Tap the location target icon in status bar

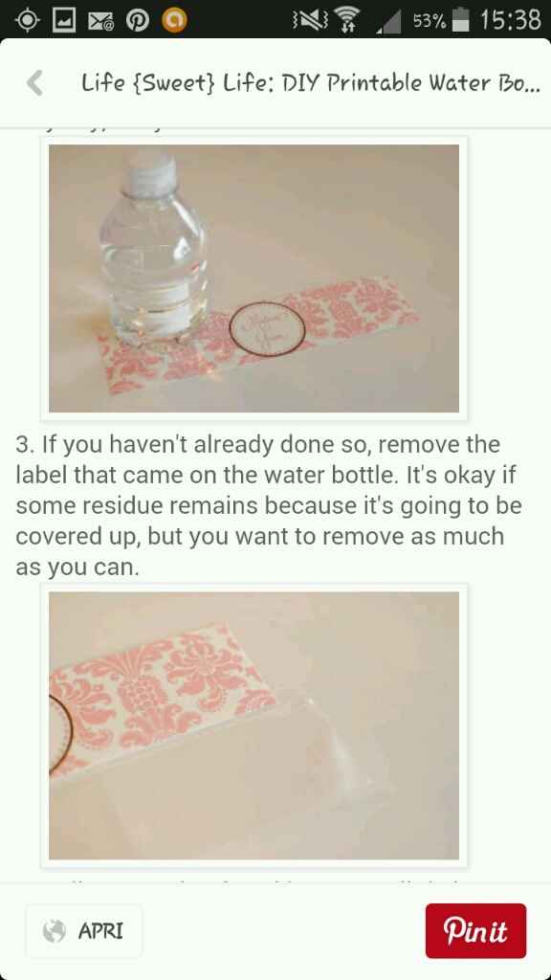pyautogui.click(x=27, y=21)
